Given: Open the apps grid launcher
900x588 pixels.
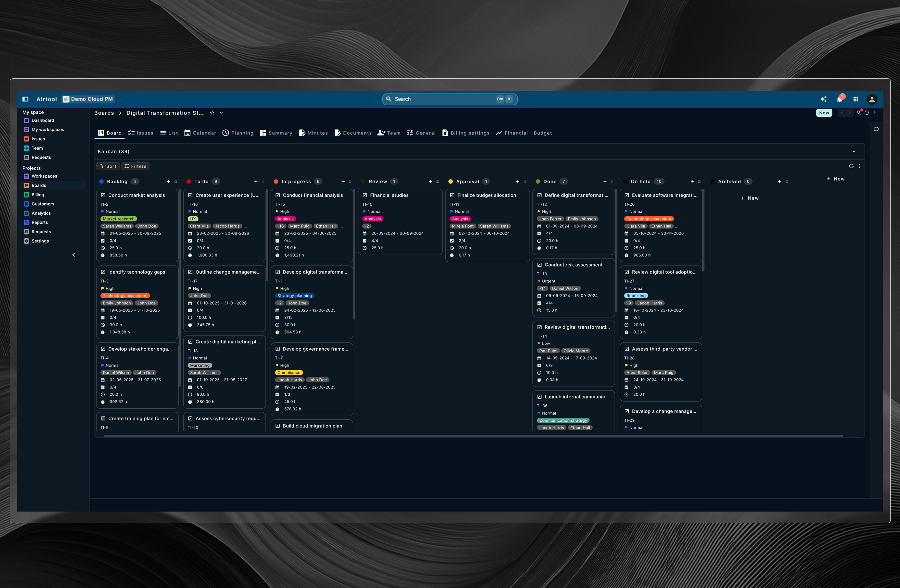Looking at the screenshot, I should pos(856,99).
